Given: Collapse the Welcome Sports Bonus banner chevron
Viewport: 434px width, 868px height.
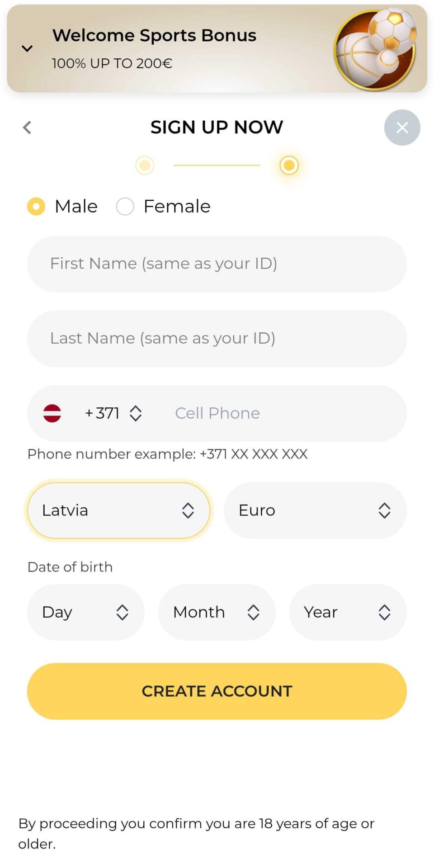Looking at the screenshot, I should click(27, 48).
